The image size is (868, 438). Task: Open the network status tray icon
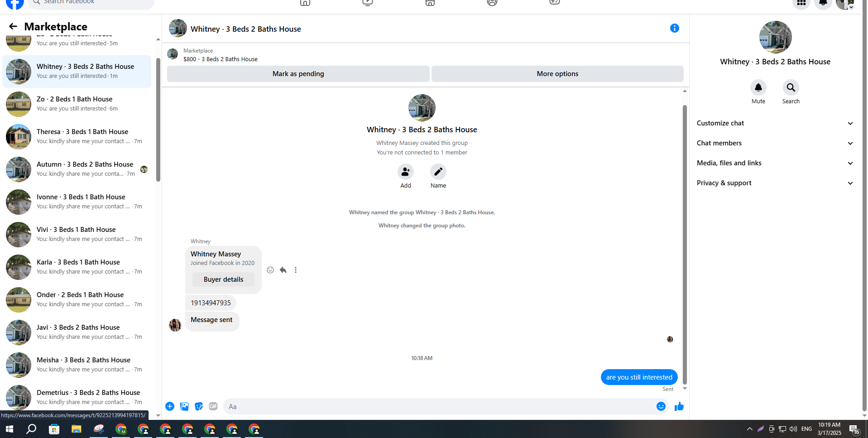pyautogui.click(x=782, y=429)
